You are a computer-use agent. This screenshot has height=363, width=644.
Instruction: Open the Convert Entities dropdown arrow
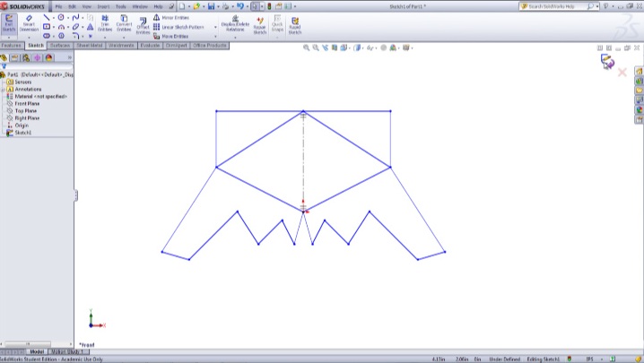click(x=124, y=38)
